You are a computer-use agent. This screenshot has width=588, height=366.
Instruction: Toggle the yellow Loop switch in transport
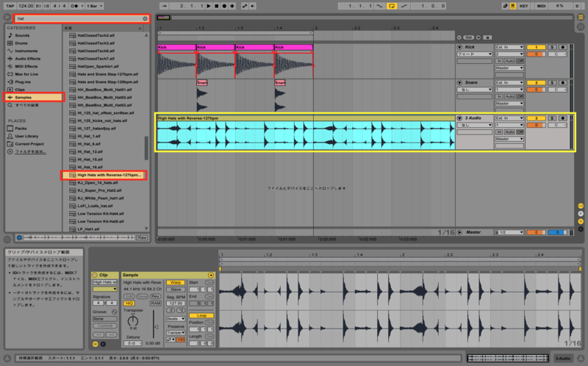(x=392, y=6)
